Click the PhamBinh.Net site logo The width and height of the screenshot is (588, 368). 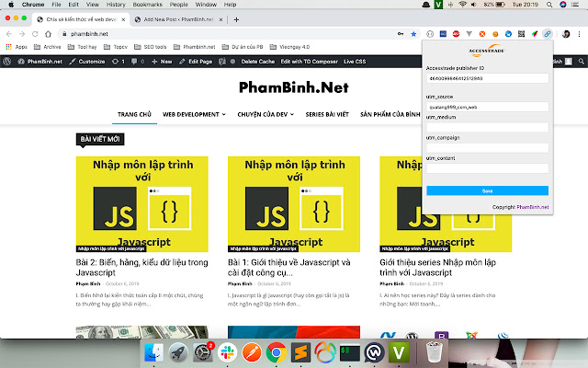tap(294, 87)
